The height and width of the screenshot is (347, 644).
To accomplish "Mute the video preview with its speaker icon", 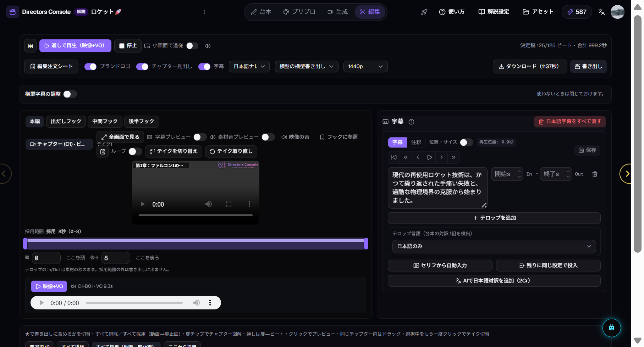I will 209,204.
